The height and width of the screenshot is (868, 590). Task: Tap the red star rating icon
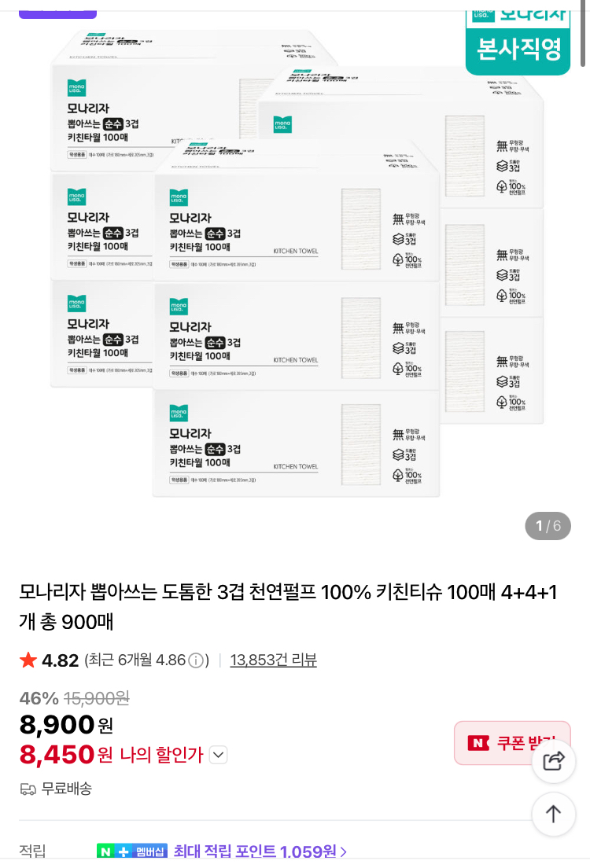coord(28,660)
